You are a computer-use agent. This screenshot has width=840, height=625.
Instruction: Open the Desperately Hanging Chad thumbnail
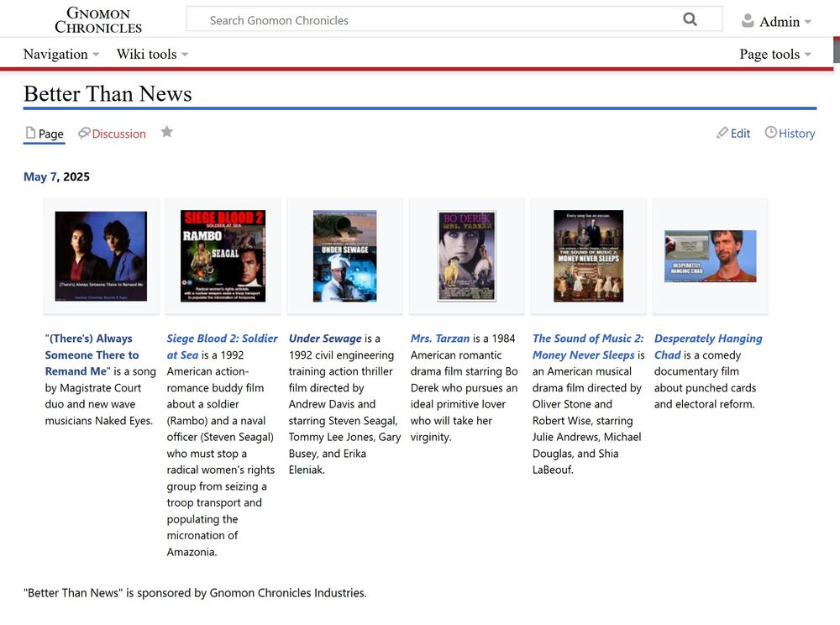point(711,256)
